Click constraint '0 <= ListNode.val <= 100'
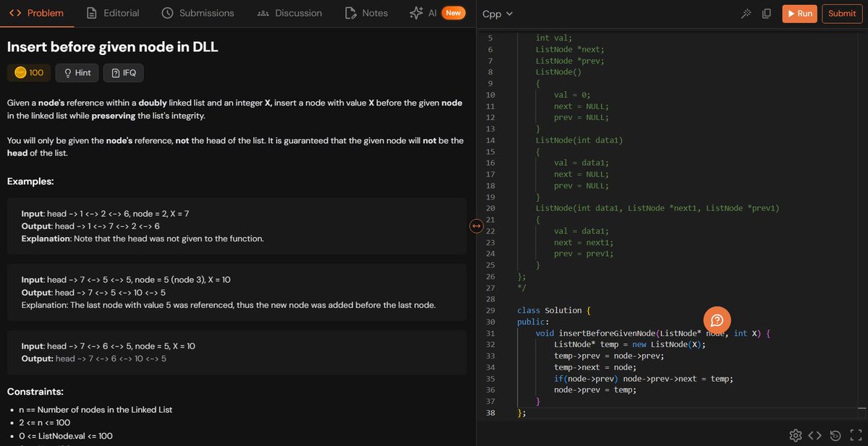The image size is (868, 446). [66, 436]
